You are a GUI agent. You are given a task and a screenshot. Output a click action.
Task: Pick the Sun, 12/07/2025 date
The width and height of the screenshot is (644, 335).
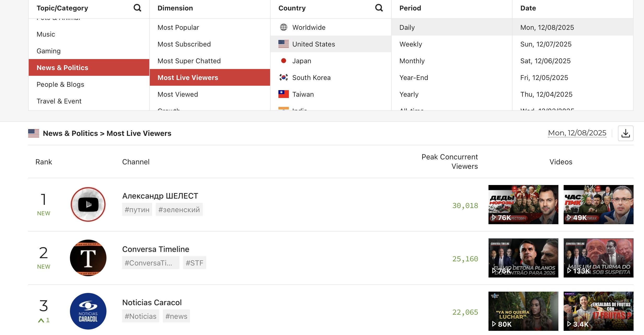[546, 44]
